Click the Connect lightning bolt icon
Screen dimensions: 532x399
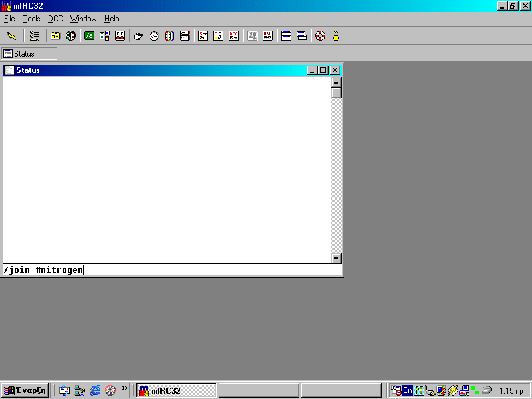[x=11, y=36]
